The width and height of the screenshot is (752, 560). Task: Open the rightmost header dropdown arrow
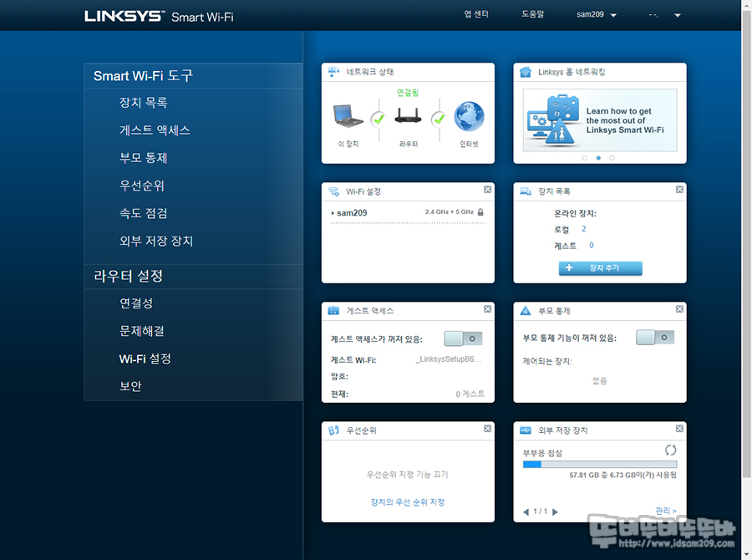point(677,15)
